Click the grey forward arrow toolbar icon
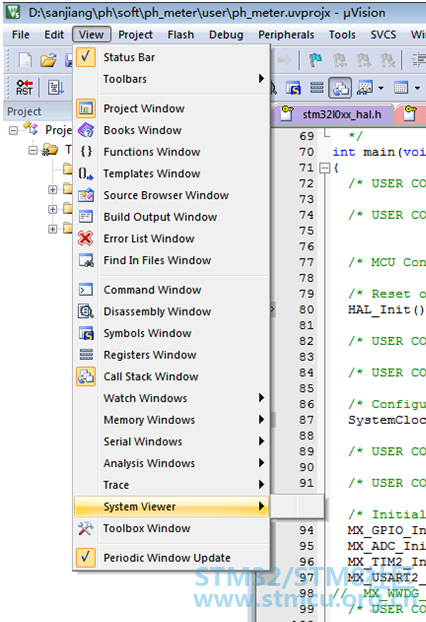 click(x=284, y=60)
